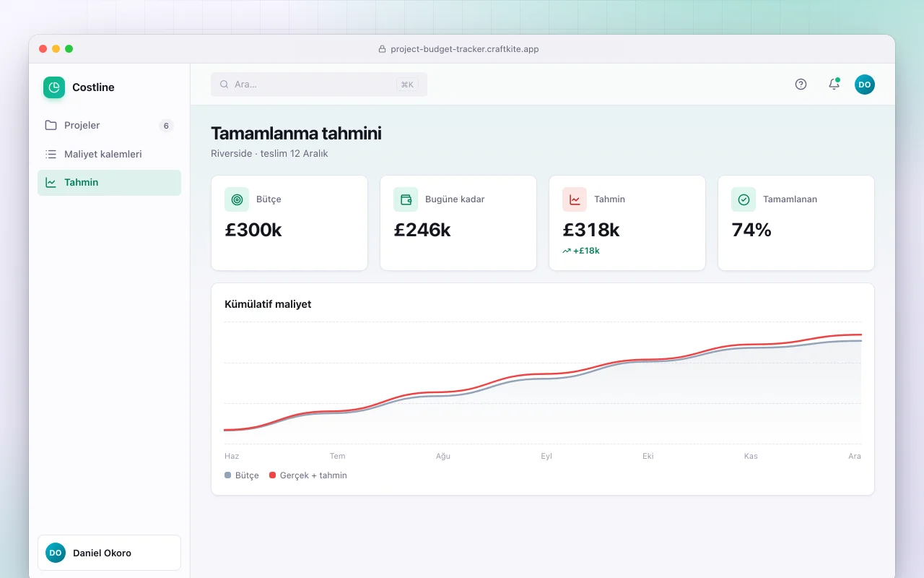Click Riverside · teslim 12 Aralık subtitle
The image size is (924, 578).
pyautogui.click(x=269, y=153)
